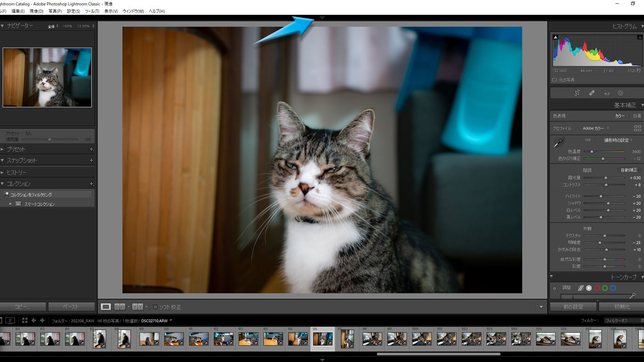Open the フィルターオフ filter dropdown
Viewport: 644px width, 362px height.
[624, 320]
